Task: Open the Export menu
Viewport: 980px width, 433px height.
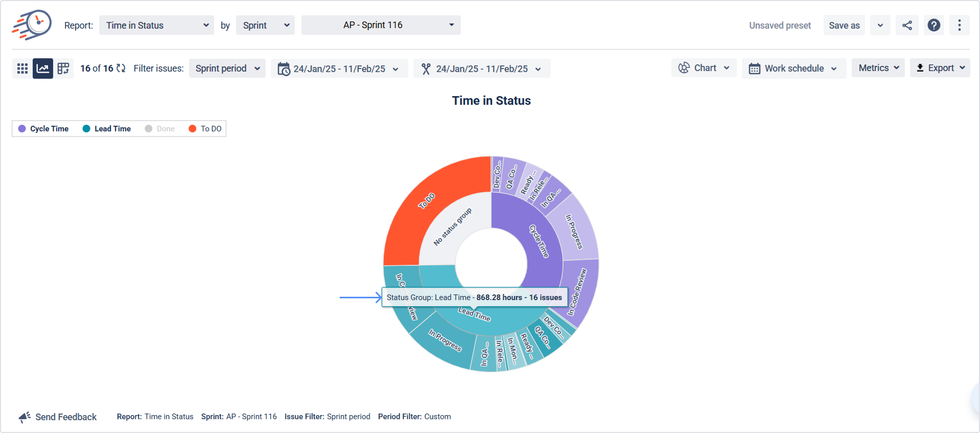Action: pos(940,68)
